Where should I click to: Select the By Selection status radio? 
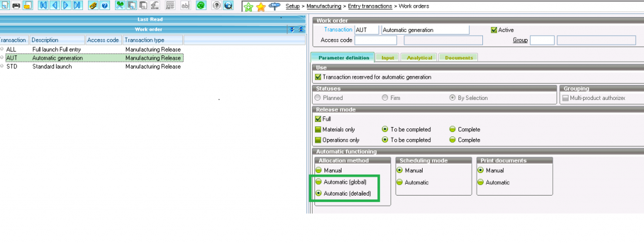pos(453,97)
